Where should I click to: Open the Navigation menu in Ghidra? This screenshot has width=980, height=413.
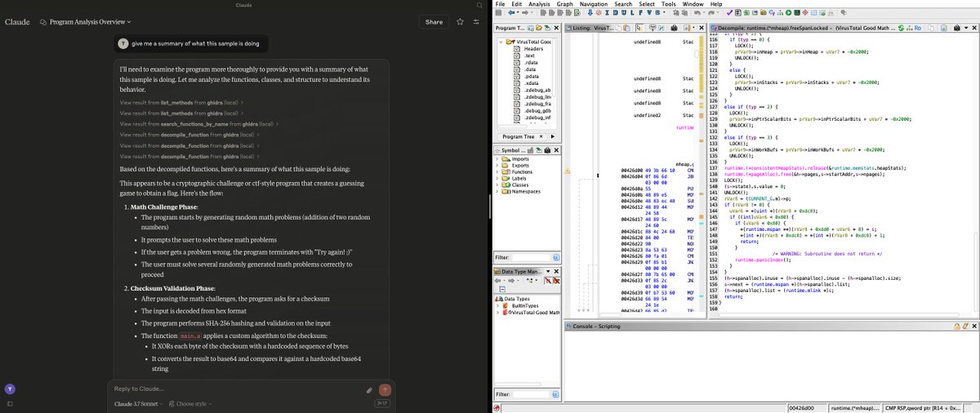click(x=594, y=4)
